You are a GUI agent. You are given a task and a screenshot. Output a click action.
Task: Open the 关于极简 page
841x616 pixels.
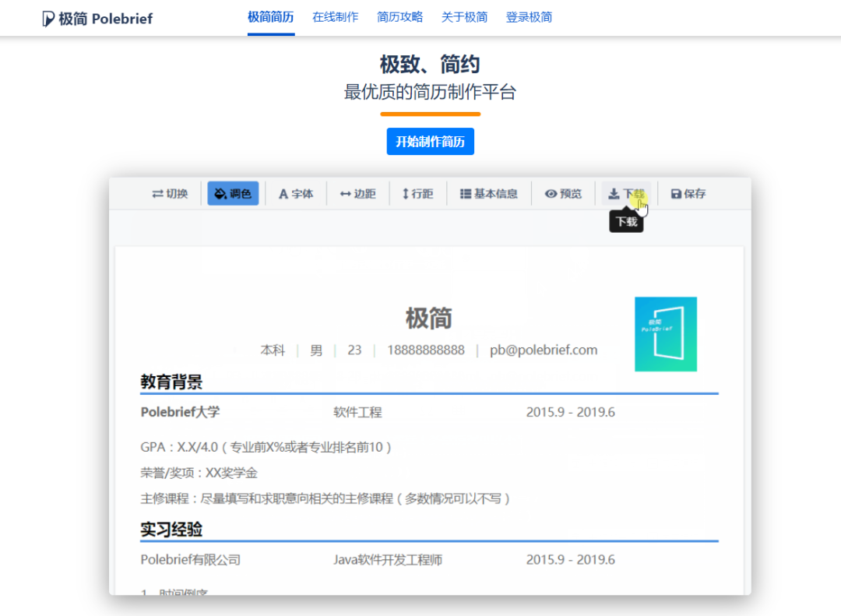[x=464, y=16]
